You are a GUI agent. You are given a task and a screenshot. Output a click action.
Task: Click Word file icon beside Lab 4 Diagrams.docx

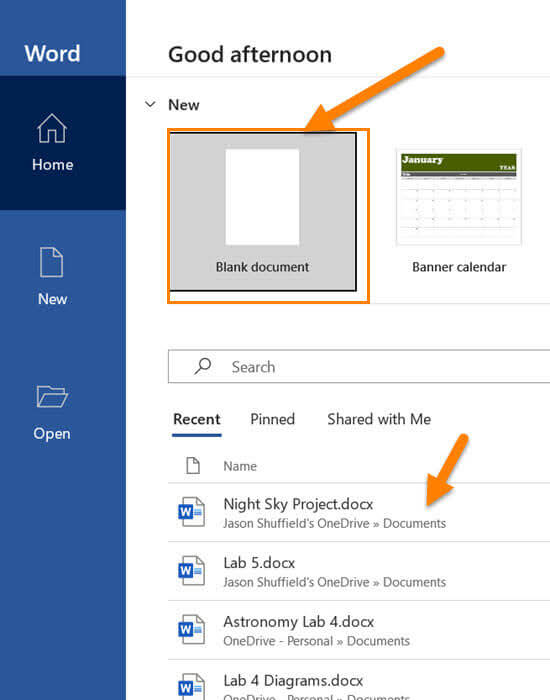tap(192, 687)
